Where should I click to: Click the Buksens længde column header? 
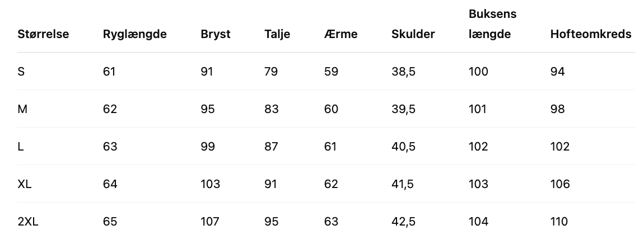point(492,24)
